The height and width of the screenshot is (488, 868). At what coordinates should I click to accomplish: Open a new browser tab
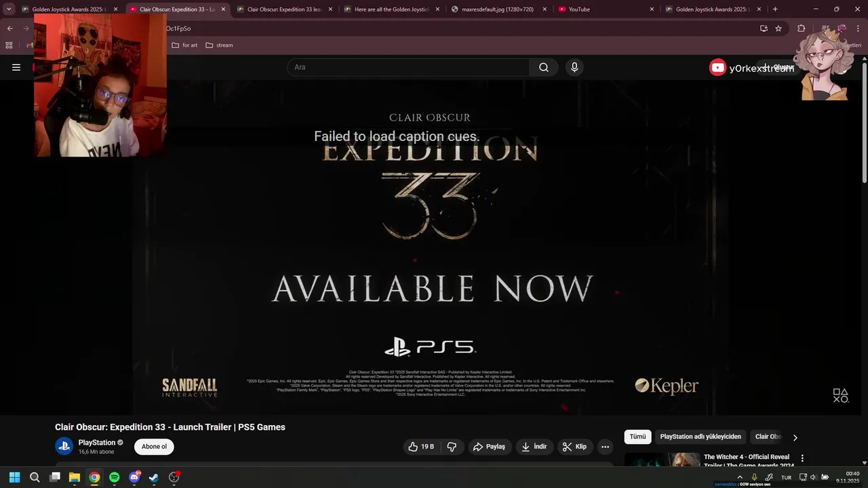(x=775, y=9)
